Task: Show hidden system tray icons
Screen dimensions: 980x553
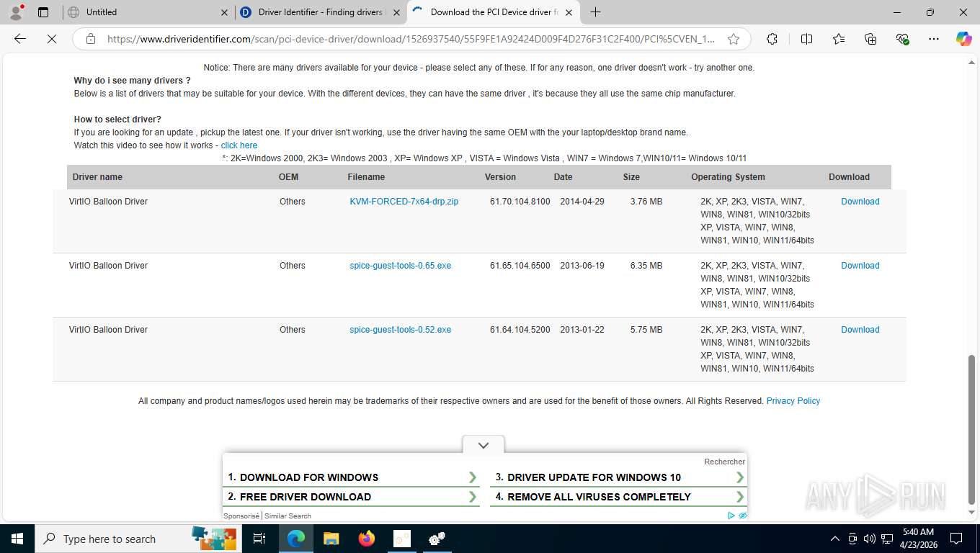Action: pos(835,539)
